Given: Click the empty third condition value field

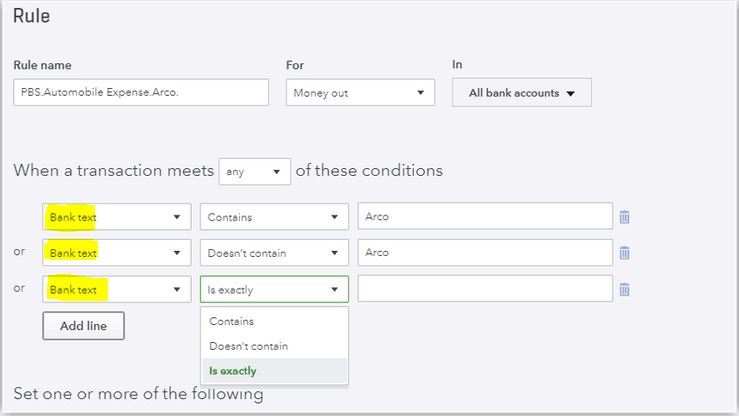Looking at the screenshot, I should click(485, 289).
